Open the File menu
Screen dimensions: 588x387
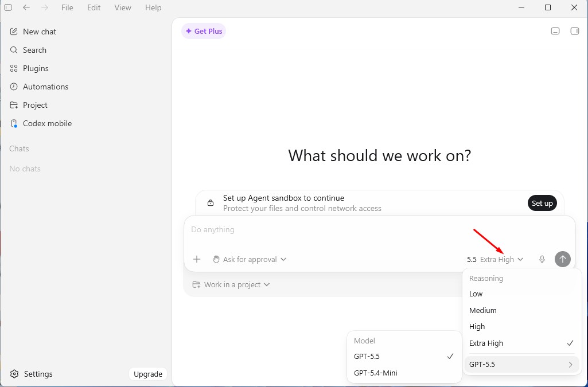click(67, 7)
